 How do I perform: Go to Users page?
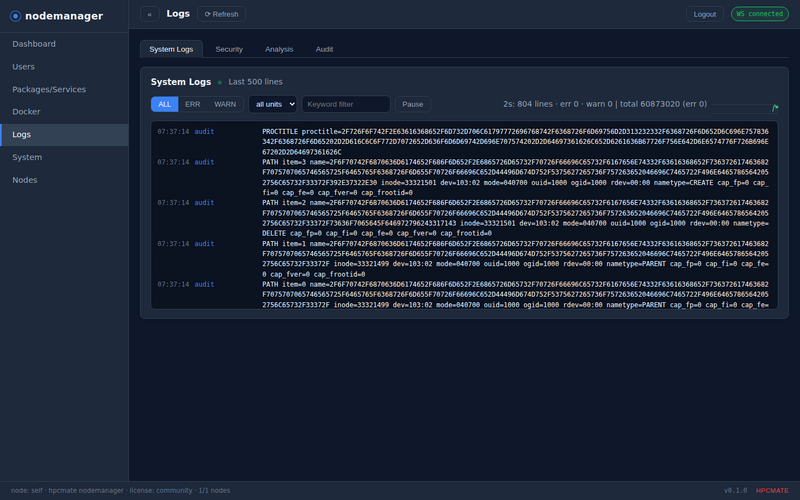pos(64,67)
